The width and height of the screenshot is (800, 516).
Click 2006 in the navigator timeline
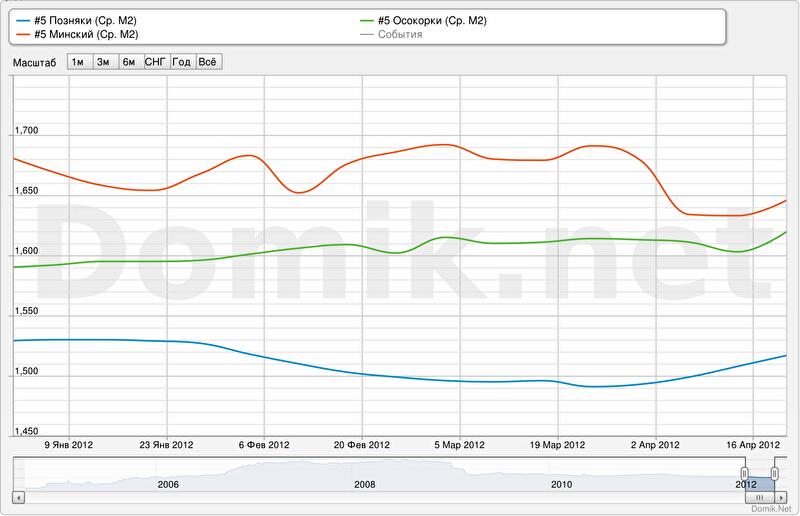click(168, 484)
